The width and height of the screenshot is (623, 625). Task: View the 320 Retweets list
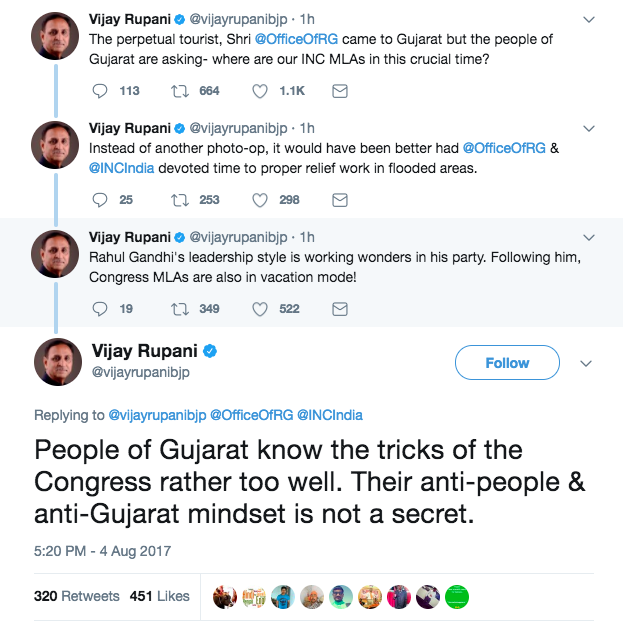[x=76, y=596]
